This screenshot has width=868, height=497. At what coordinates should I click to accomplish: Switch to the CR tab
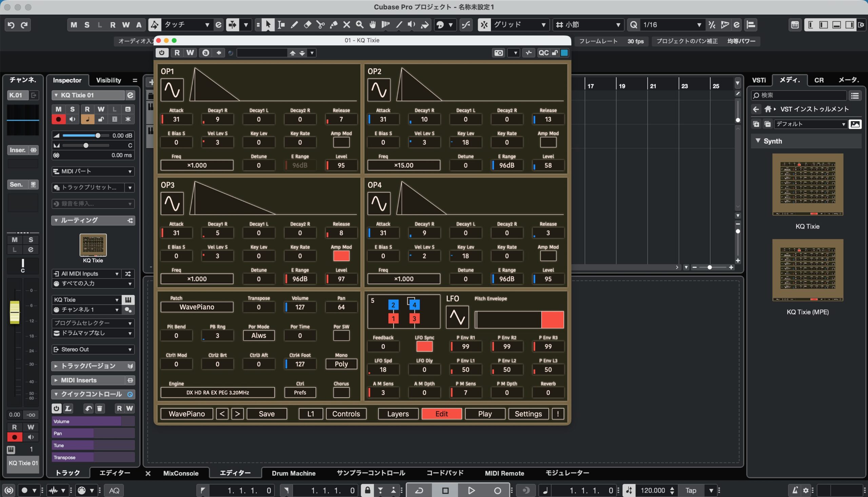[x=819, y=80]
